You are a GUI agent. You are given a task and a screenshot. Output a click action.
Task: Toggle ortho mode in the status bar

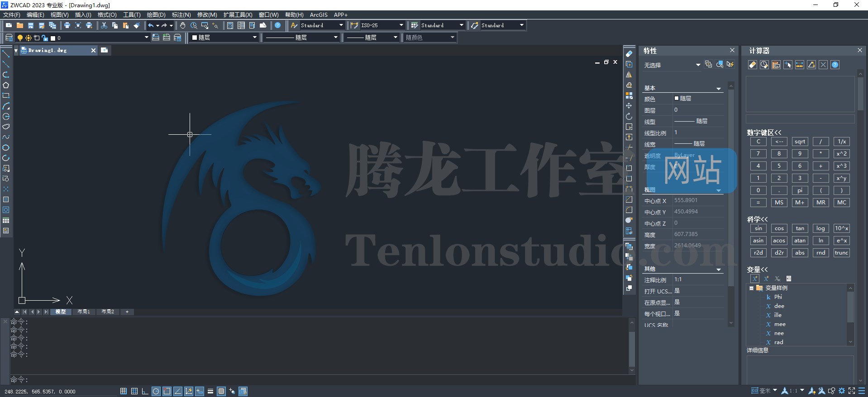tap(145, 391)
